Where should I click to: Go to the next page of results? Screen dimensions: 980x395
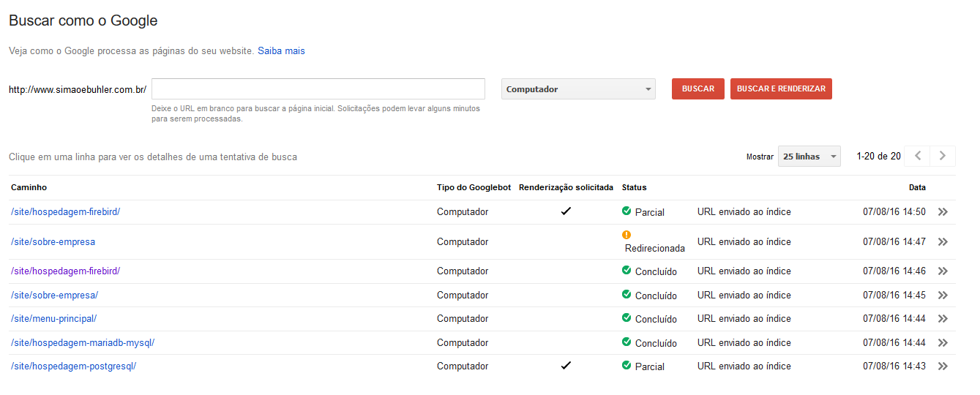click(x=943, y=156)
